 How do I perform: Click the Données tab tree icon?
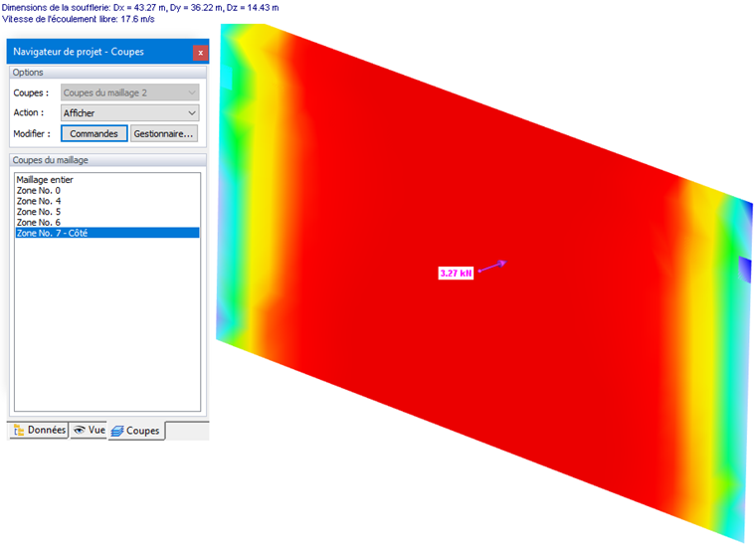[x=19, y=431]
